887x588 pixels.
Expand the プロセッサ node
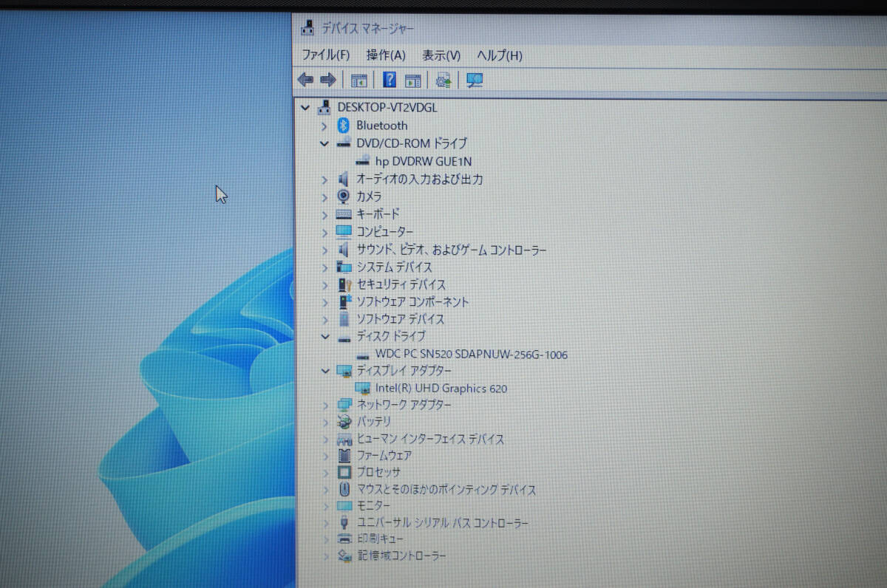[324, 472]
